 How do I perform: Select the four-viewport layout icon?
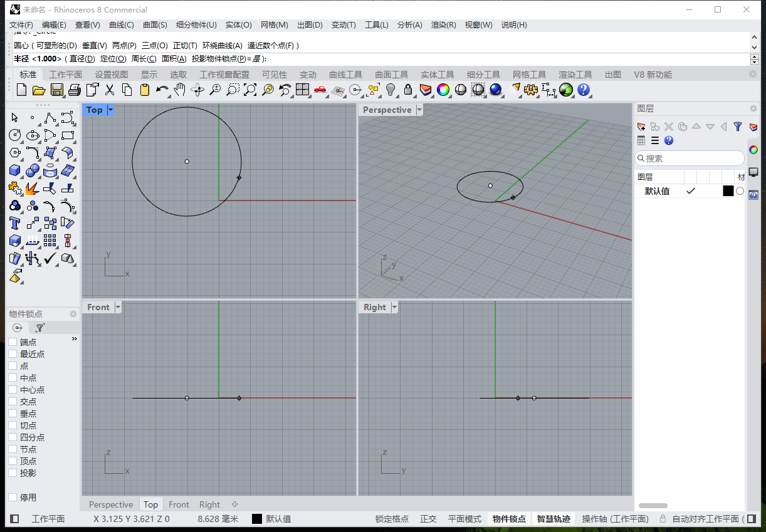tap(303, 90)
